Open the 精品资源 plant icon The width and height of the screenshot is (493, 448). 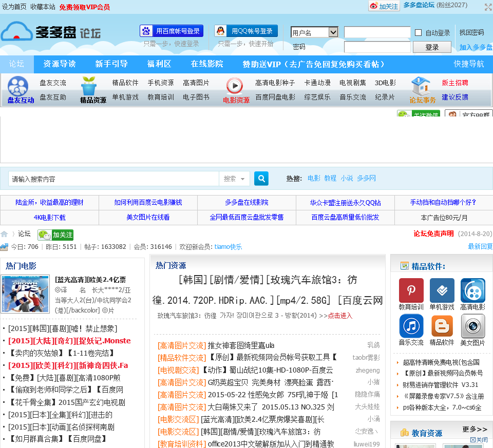[89, 86]
